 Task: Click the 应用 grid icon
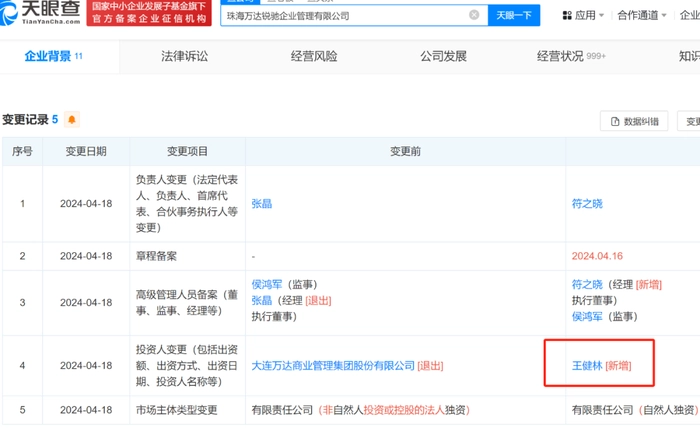[x=568, y=16]
